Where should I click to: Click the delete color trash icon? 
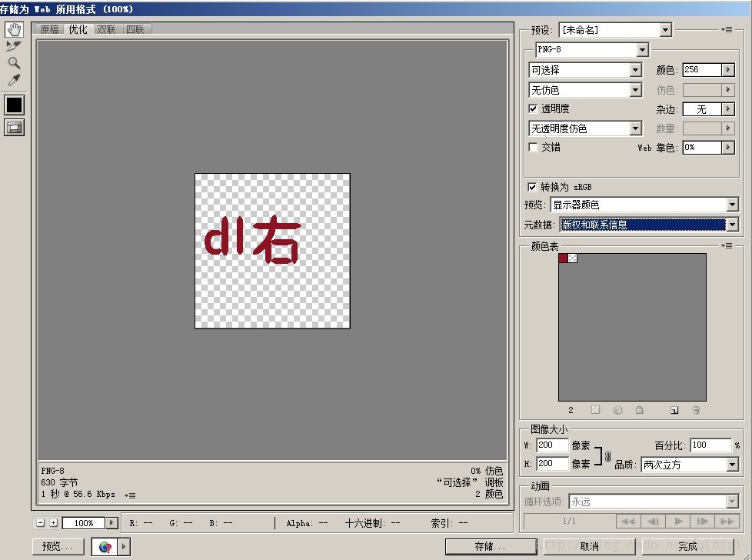pyautogui.click(x=696, y=410)
